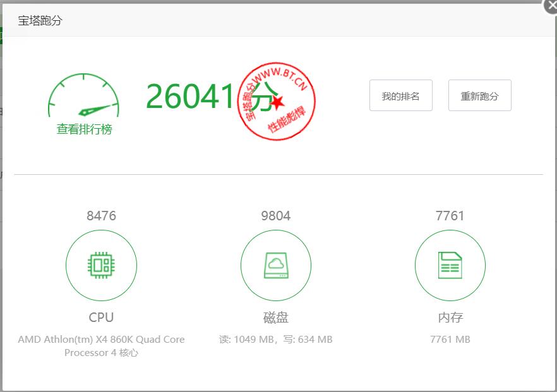
Task: Click the 读: 1049 MB disk stats text
Action: pyautogui.click(x=246, y=339)
